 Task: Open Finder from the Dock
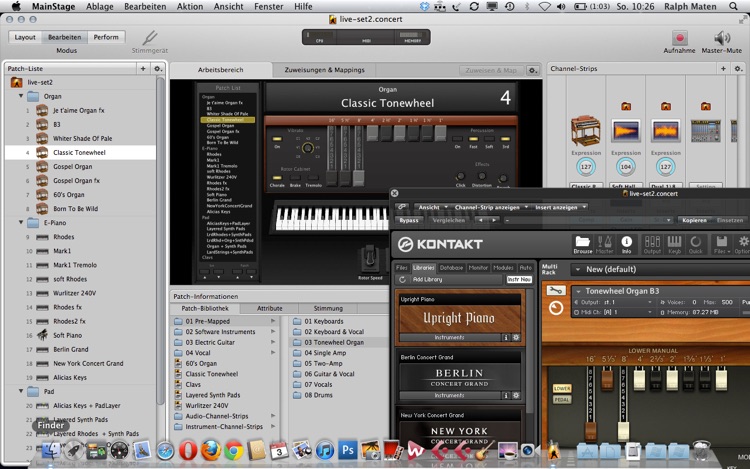tap(51, 450)
